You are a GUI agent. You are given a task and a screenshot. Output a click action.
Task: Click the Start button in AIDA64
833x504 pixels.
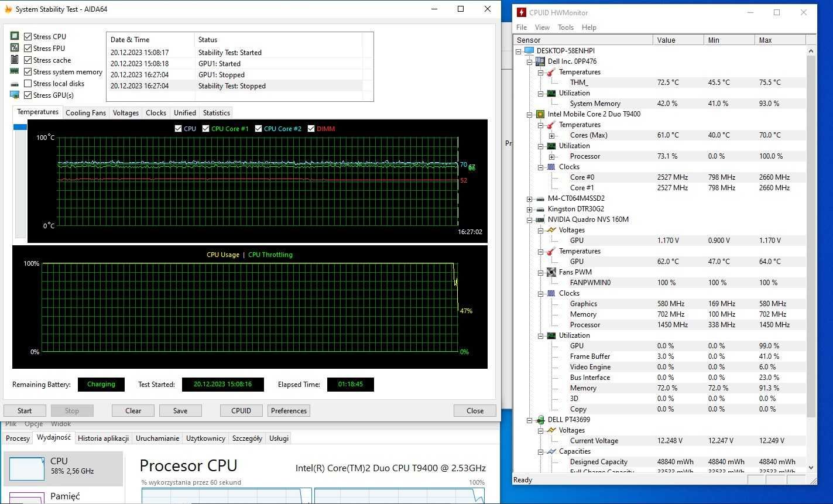tap(25, 410)
